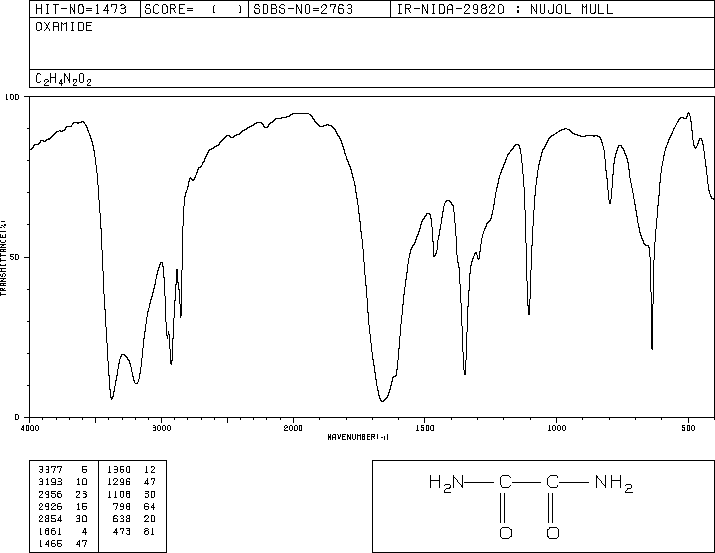This screenshot has width=715, height=553.
Task: Click the 1000 wavenumber axis label
Action: pos(557,428)
